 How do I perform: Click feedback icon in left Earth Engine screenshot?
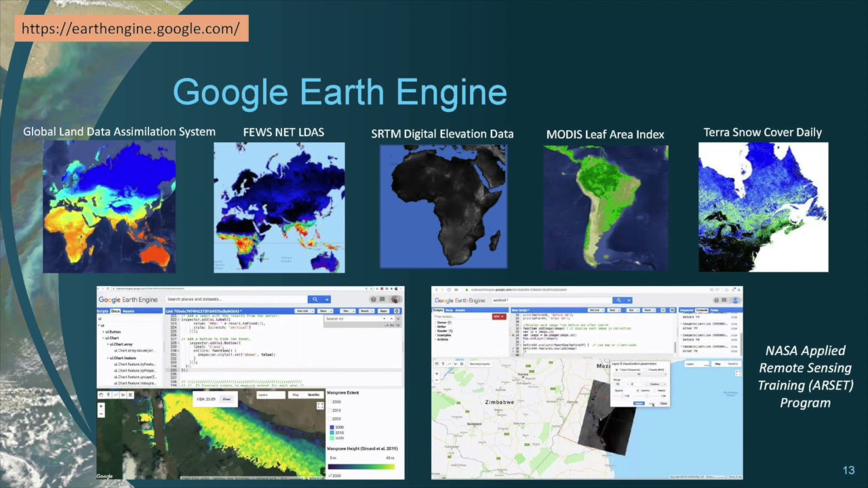[382, 300]
